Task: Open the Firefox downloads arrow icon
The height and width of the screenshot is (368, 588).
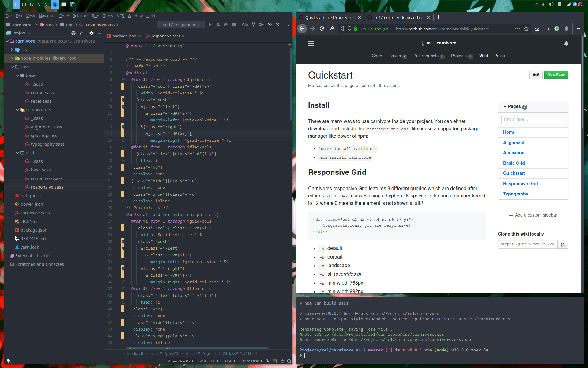Action: pos(537,29)
